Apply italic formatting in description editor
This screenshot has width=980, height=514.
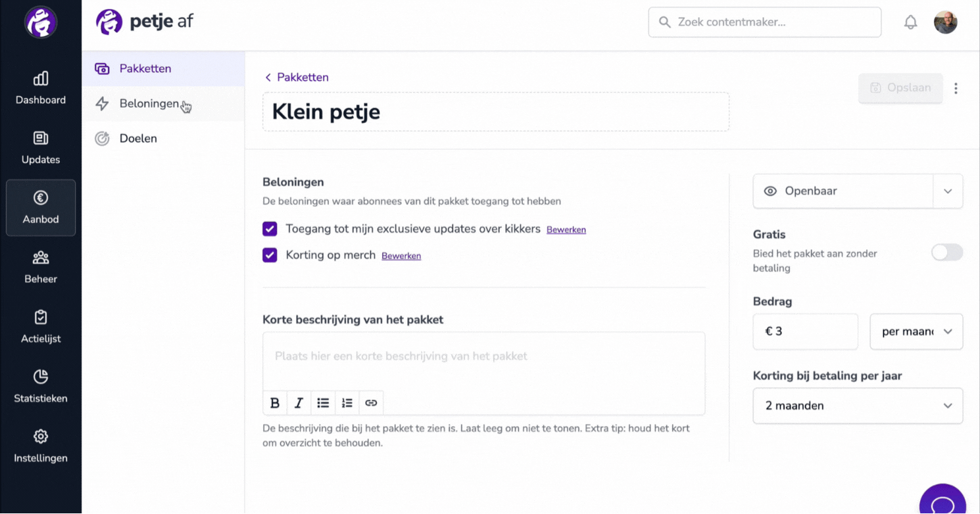299,403
